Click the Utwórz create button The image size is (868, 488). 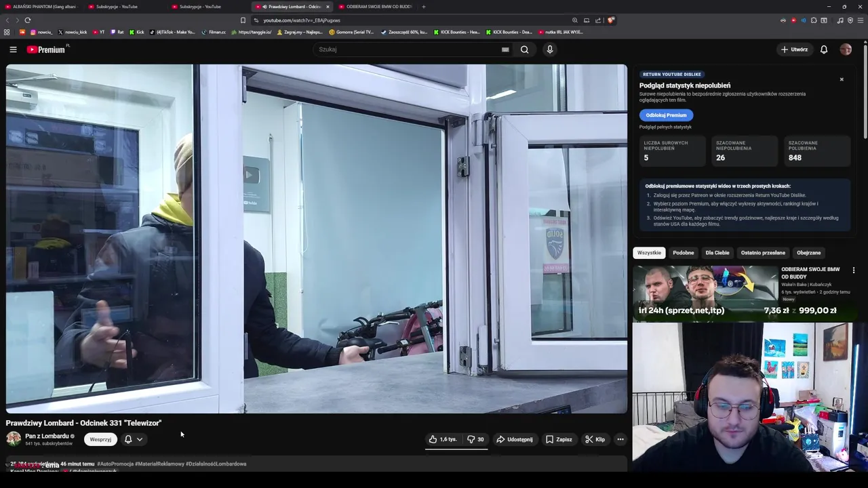coord(794,49)
